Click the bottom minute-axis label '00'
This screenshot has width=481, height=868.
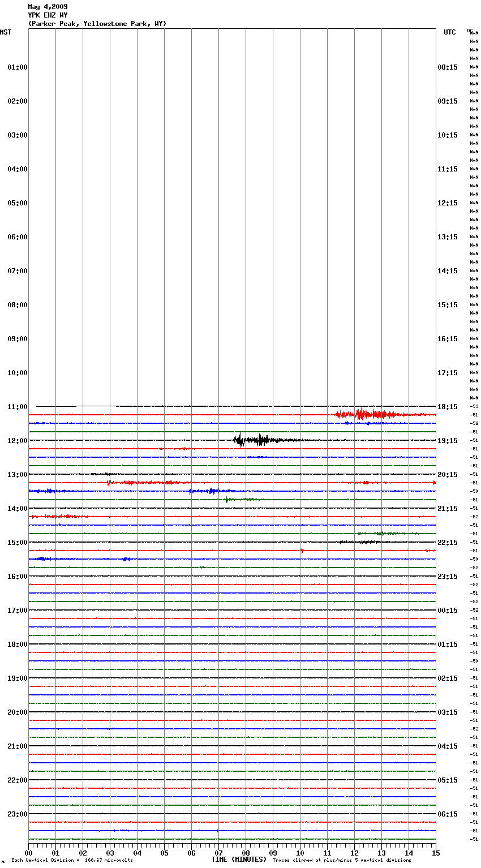28,853
